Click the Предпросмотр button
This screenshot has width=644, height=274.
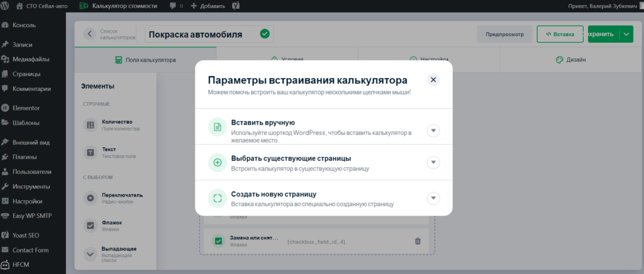pyautogui.click(x=504, y=34)
